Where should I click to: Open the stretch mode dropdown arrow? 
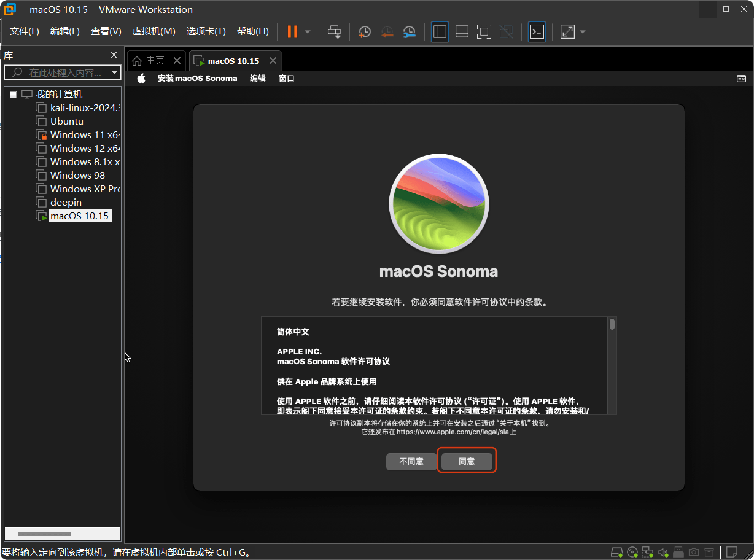(581, 31)
